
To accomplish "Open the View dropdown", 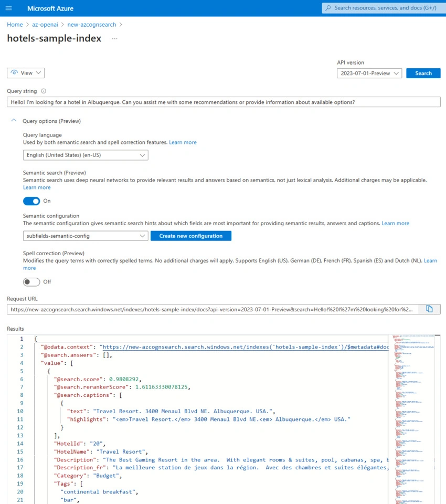I will [x=26, y=73].
